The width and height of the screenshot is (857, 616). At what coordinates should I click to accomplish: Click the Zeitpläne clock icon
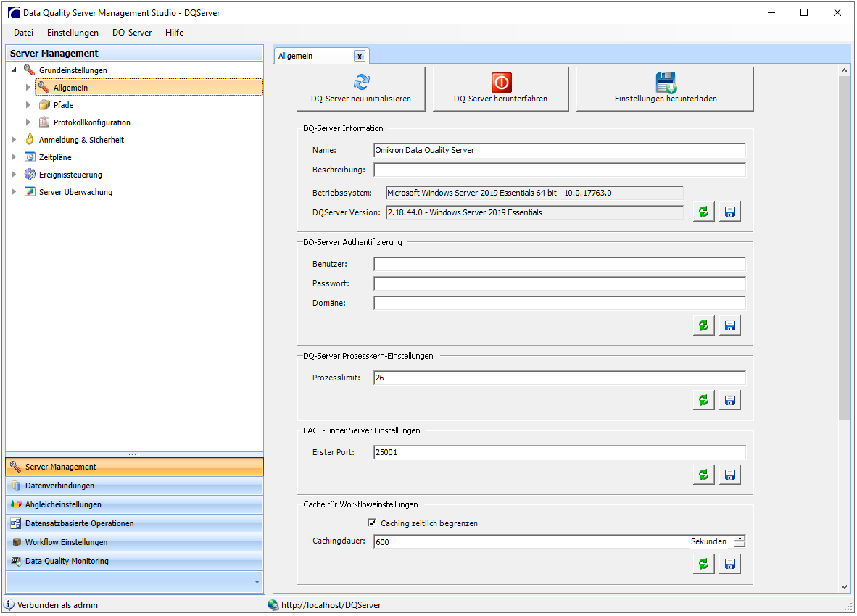pos(30,157)
